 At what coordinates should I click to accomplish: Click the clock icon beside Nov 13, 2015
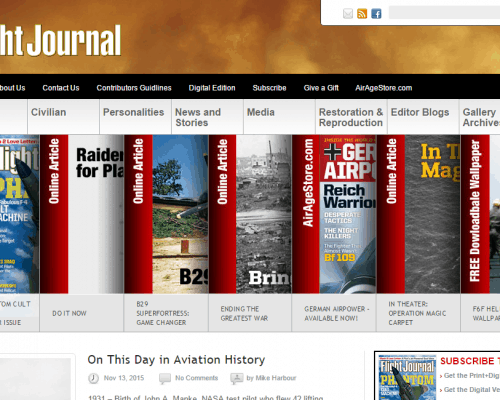93,378
